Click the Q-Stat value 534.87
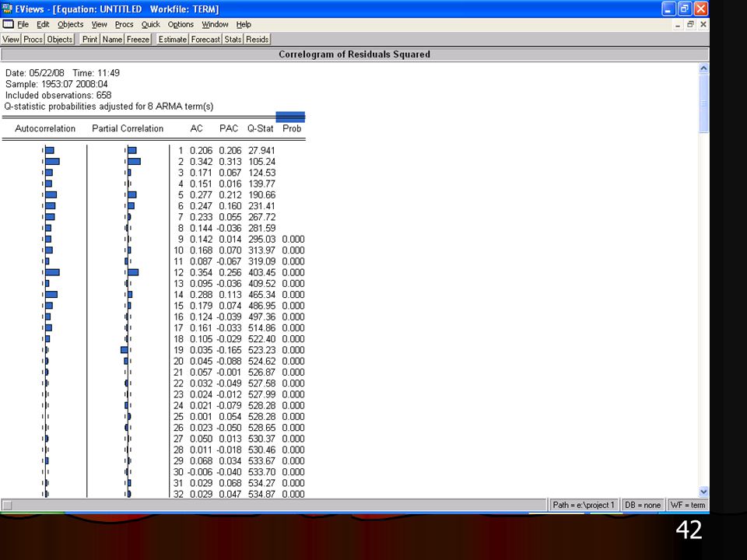 coord(261,494)
